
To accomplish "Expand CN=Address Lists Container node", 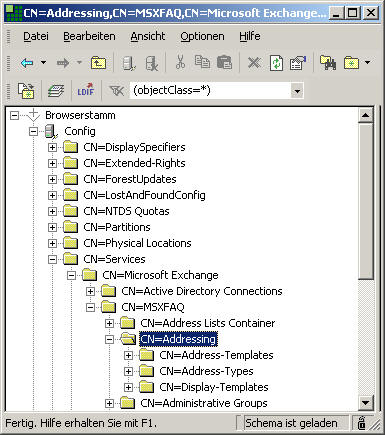I will pos(109,323).
